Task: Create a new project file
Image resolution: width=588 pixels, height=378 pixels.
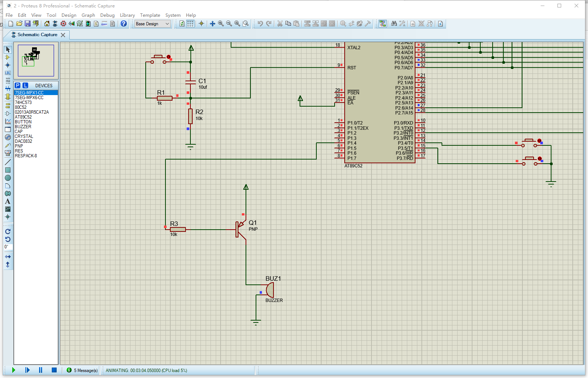Action: coord(11,23)
